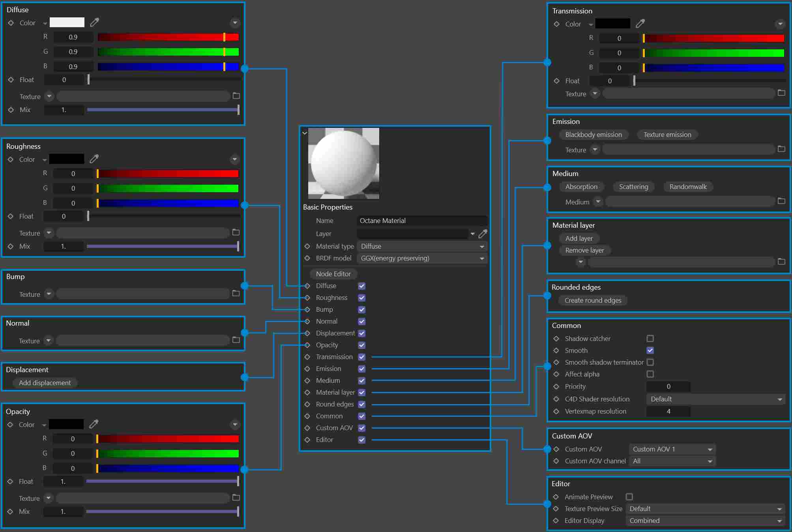Uncheck the Smooth option
The height and width of the screenshot is (532, 792).
pyautogui.click(x=650, y=350)
